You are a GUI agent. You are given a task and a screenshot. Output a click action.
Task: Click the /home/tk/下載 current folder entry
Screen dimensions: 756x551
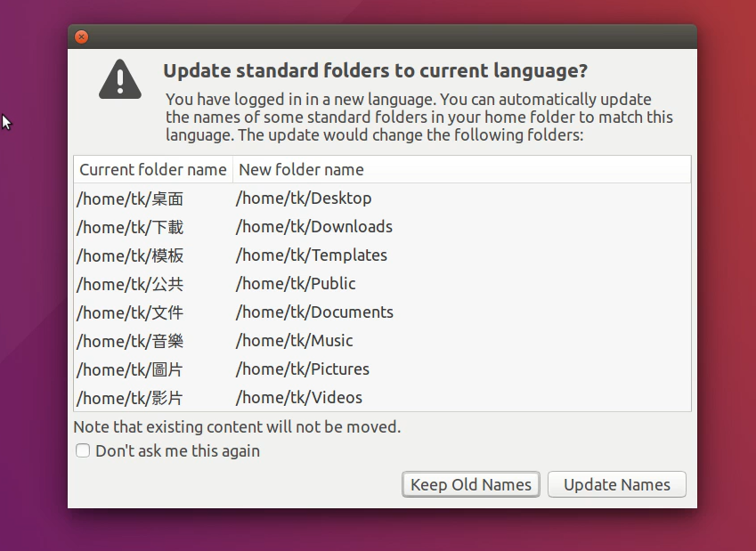pos(130,227)
